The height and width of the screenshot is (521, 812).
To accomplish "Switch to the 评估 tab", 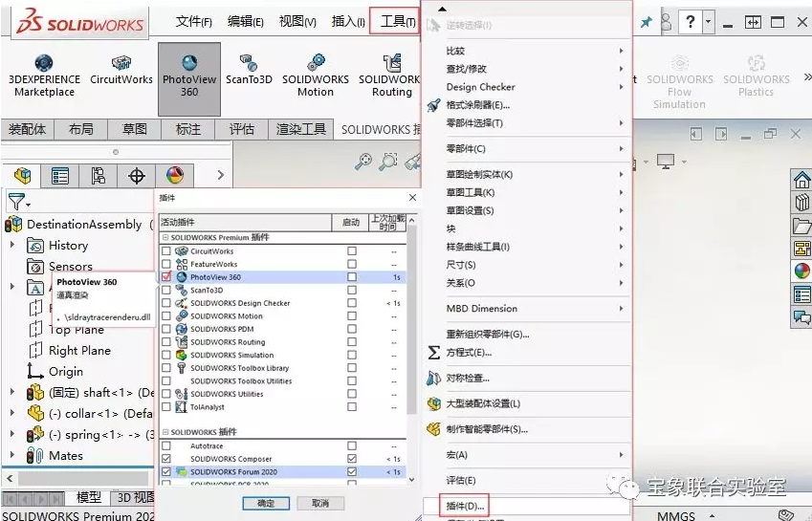I will point(242,129).
